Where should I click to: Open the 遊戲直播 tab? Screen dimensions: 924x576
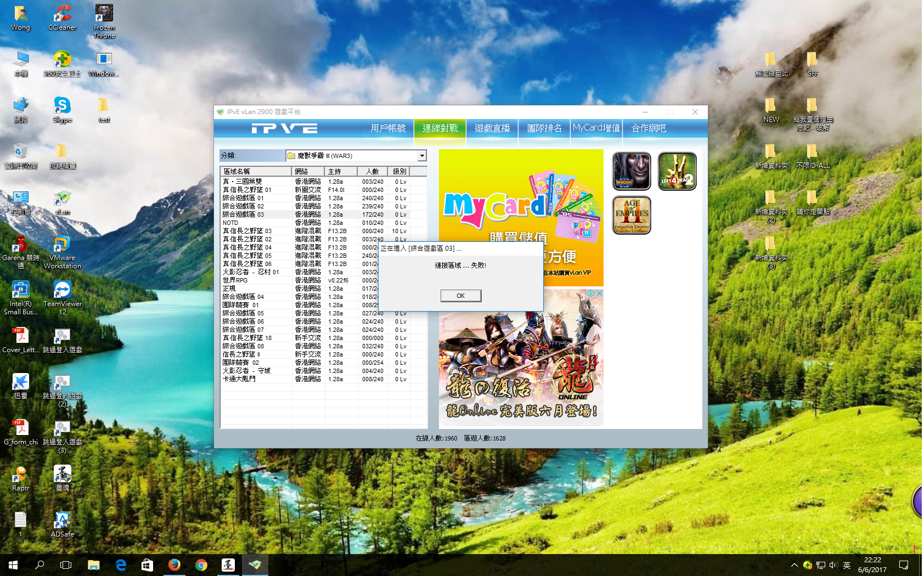coord(492,128)
